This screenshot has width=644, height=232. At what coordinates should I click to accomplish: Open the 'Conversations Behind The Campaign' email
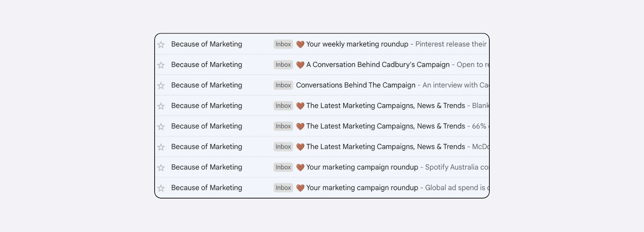[356, 85]
